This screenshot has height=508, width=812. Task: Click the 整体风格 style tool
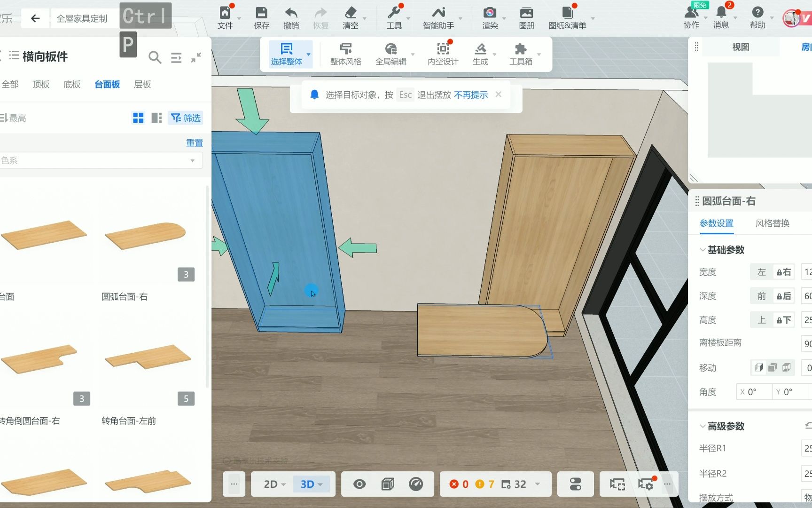[x=345, y=55]
